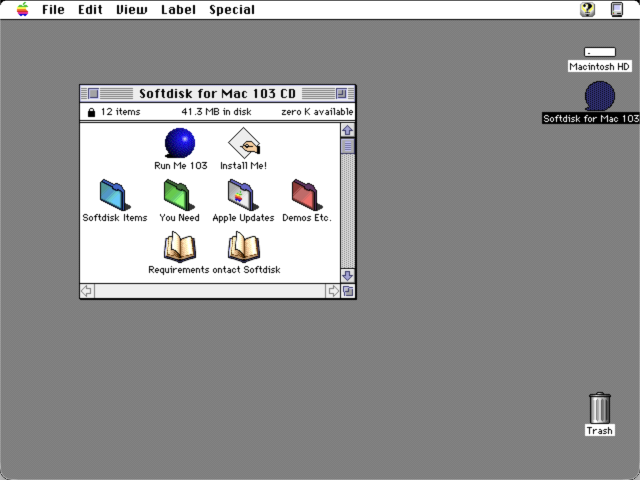Click the "You Need" label
The width and height of the screenshot is (640, 480).
click(179, 218)
